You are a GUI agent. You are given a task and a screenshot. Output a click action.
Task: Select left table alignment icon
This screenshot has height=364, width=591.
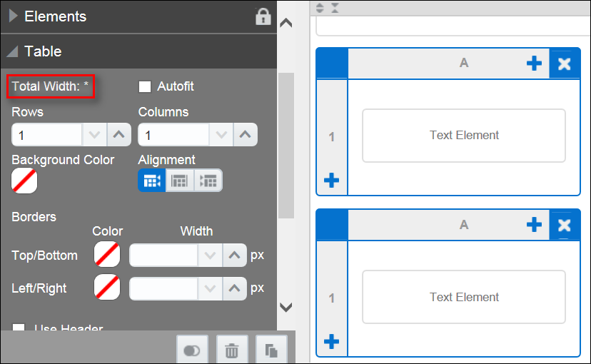(152, 181)
